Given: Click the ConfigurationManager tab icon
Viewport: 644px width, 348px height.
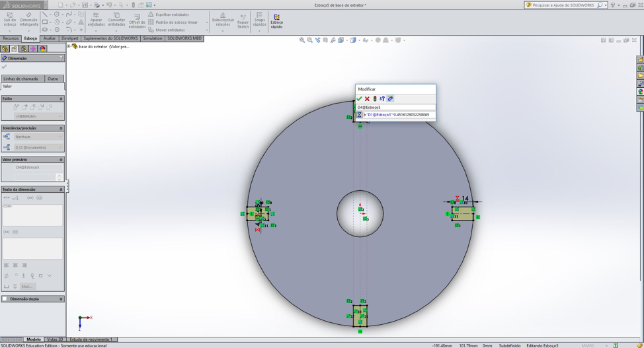Looking at the screenshot, I should click(23, 49).
